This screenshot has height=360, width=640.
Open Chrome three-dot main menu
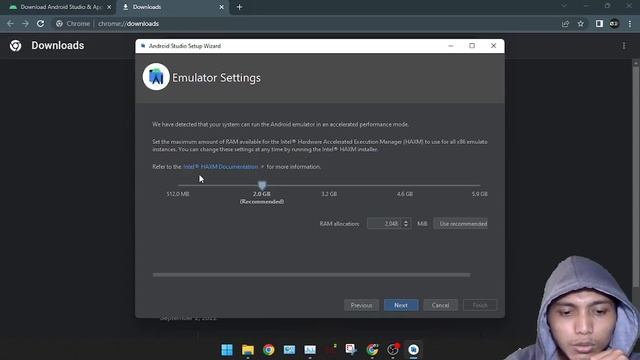tap(630, 24)
